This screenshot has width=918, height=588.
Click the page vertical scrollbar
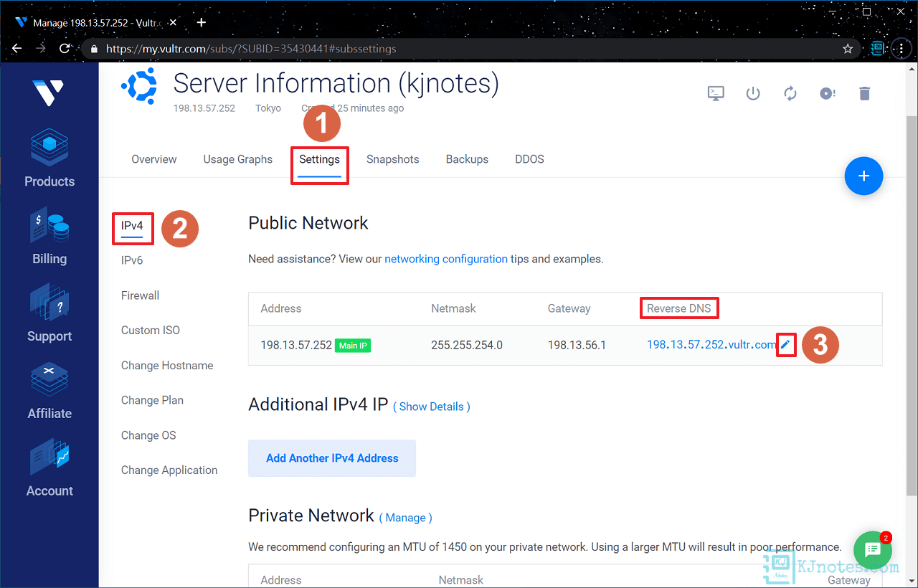(912, 305)
